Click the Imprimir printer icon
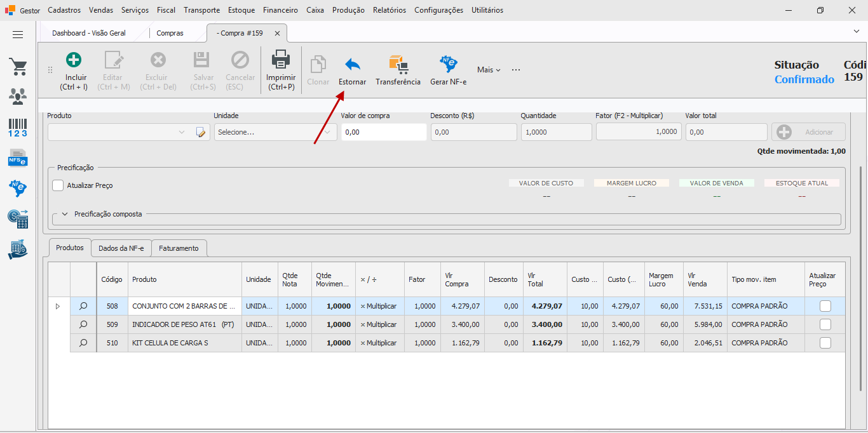The width and height of the screenshot is (868, 433). click(281, 60)
